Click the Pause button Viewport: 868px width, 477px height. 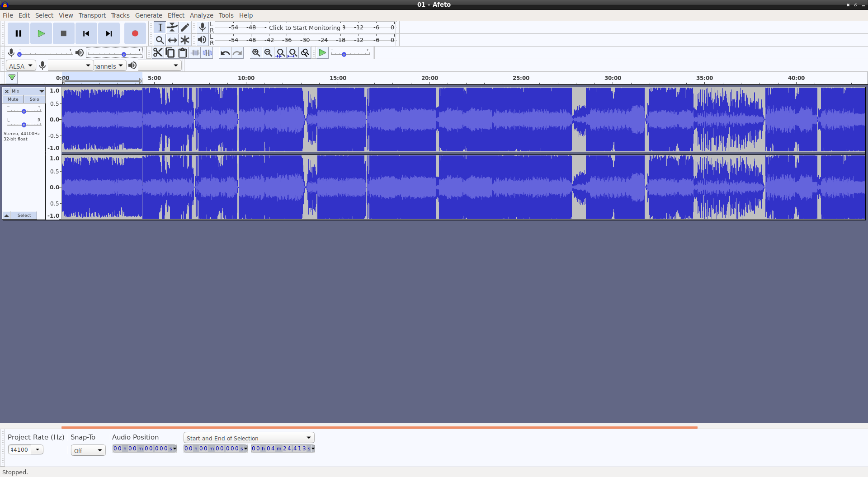(19, 33)
